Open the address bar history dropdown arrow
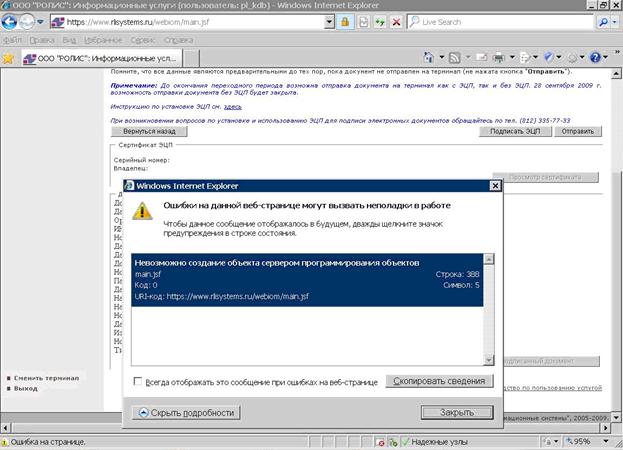 tap(329, 22)
